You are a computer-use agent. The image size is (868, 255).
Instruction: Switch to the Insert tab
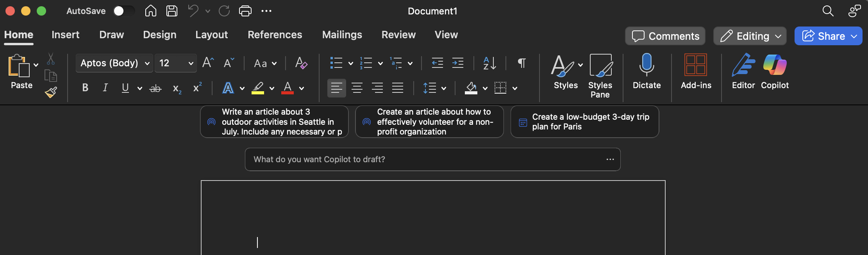65,35
